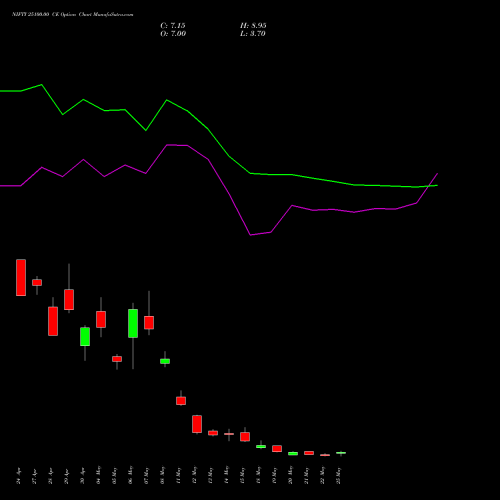Select the 08 May date label

click(x=162, y=475)
